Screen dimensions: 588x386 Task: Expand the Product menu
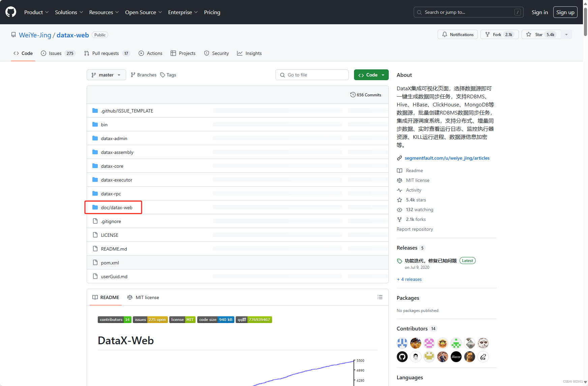[36, 12]
